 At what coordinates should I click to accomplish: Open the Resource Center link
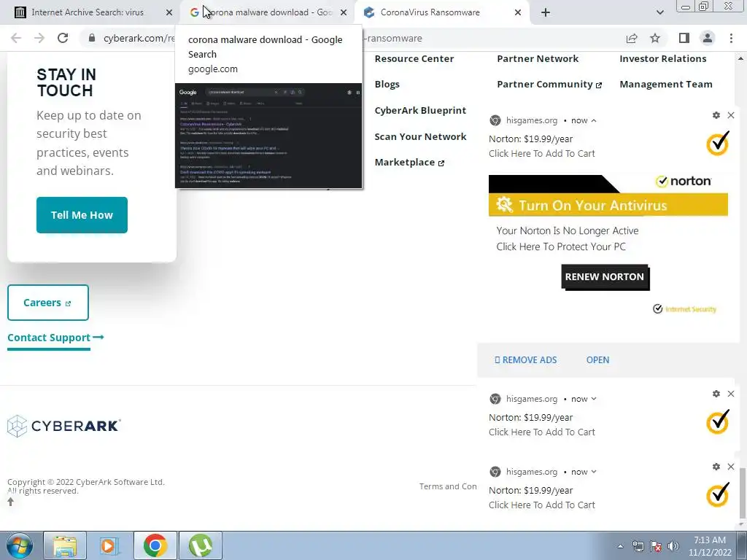click(x=414, y=58)
